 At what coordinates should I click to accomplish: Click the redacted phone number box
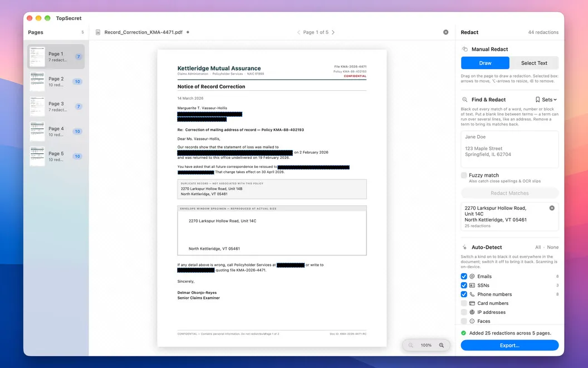pyautogui.click(x=291, y=265)
